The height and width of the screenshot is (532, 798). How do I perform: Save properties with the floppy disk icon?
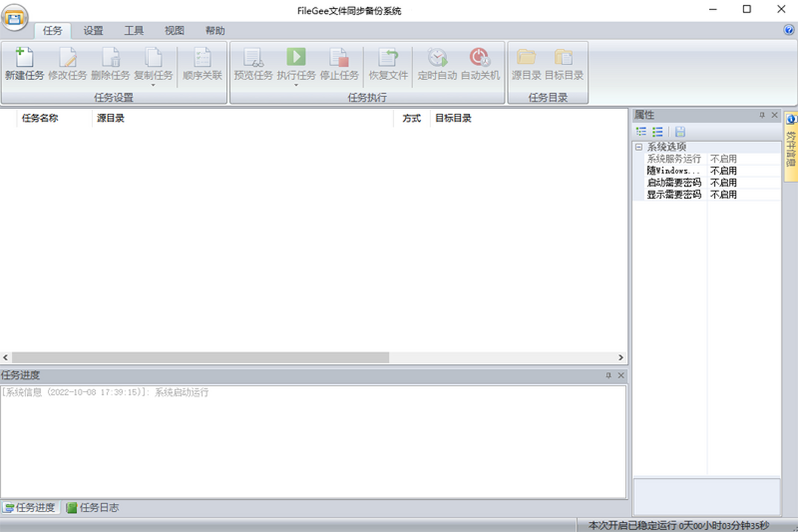click(x=680, y=132)
